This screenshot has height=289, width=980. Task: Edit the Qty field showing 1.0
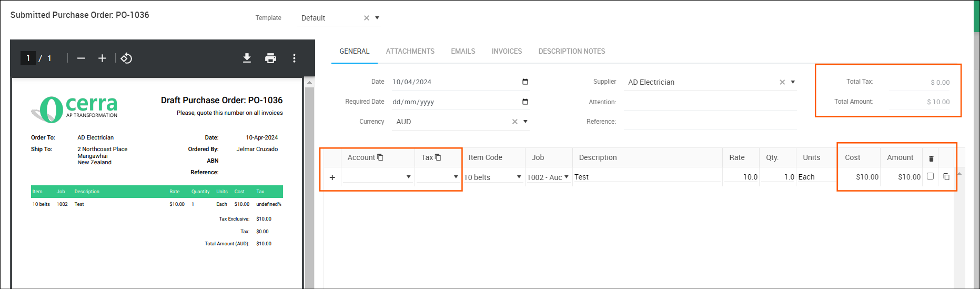778,177
